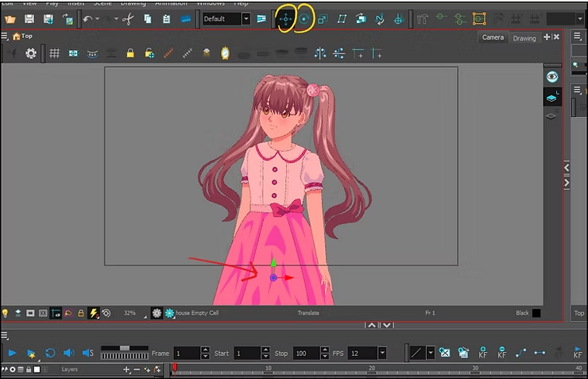Add a view with the plus button
The height and width of the screenshot is (379, 588).
tap(547, 37)
